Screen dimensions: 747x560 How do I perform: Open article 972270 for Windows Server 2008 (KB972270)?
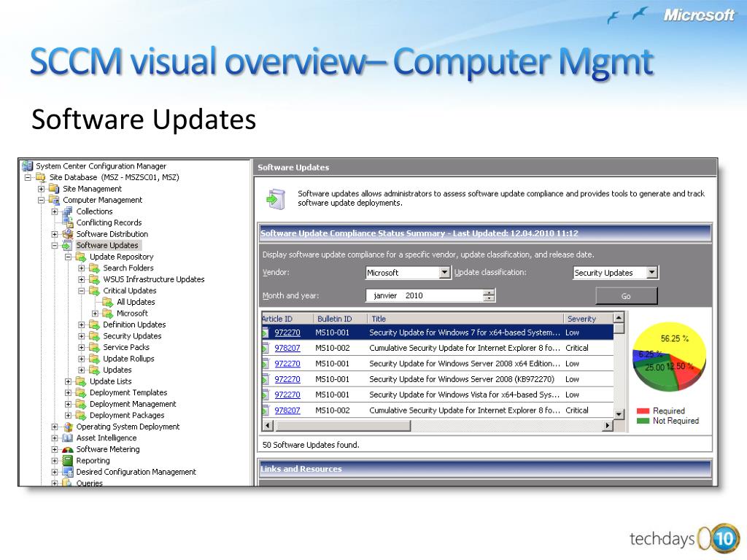coord(287,379)
